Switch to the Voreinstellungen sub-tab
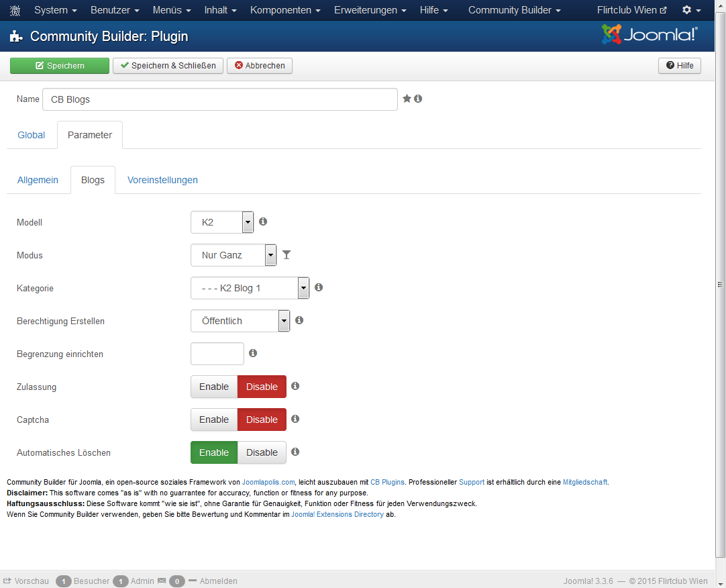726x588 pixels. (162, 180)
